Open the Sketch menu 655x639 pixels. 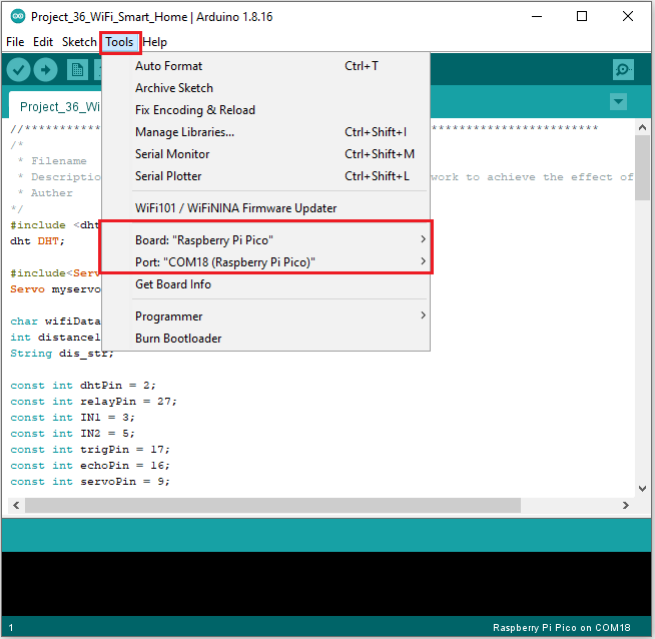click(x=79, y=42)
